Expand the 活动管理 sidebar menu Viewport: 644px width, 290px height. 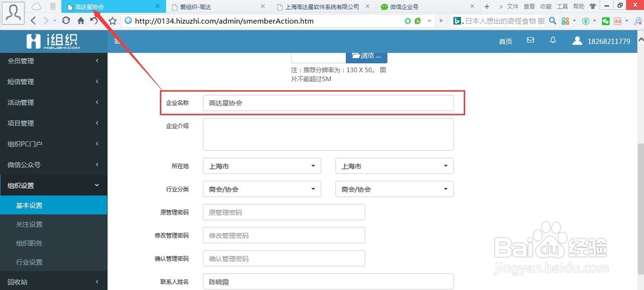(53, 102)
